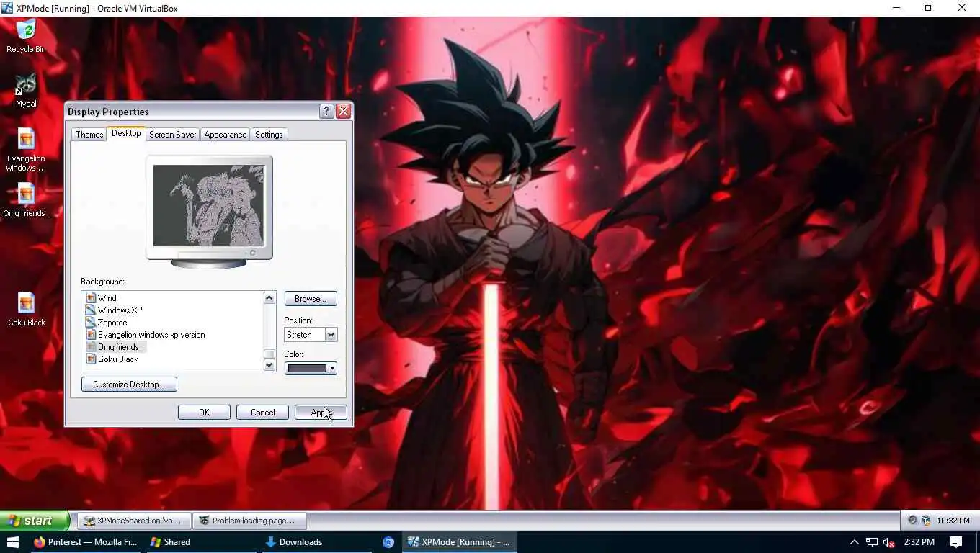Select the Omg friends_ desktop icon

click(26, 200)
